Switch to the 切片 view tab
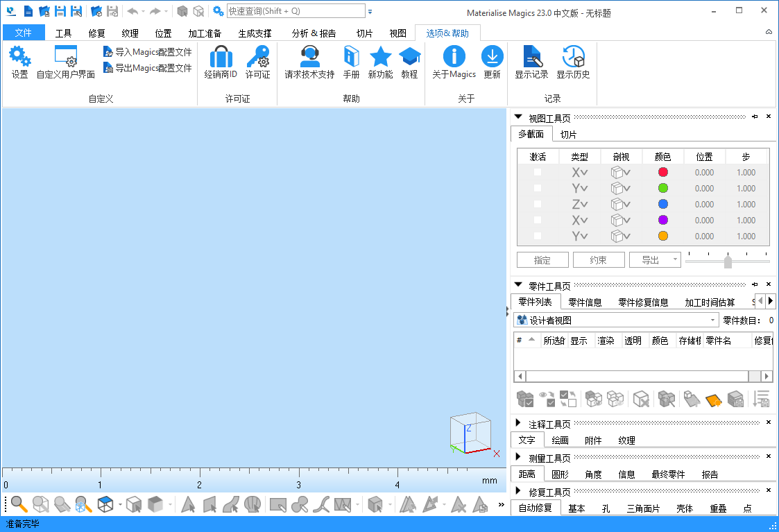 point(568,135)
